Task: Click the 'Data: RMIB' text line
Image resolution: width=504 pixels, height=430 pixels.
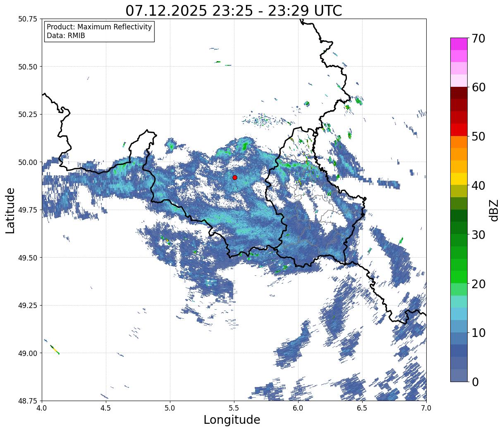Action: point(66,36)
